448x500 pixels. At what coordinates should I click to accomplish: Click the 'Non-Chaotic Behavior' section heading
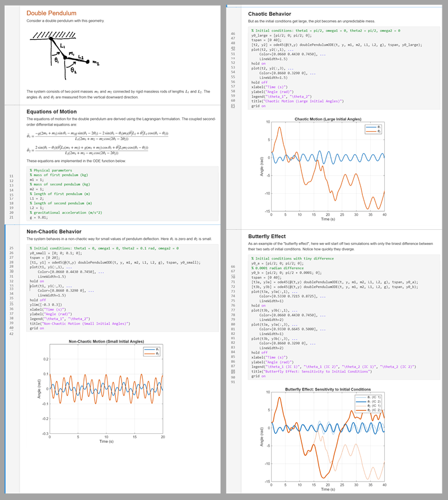point(54,231)
